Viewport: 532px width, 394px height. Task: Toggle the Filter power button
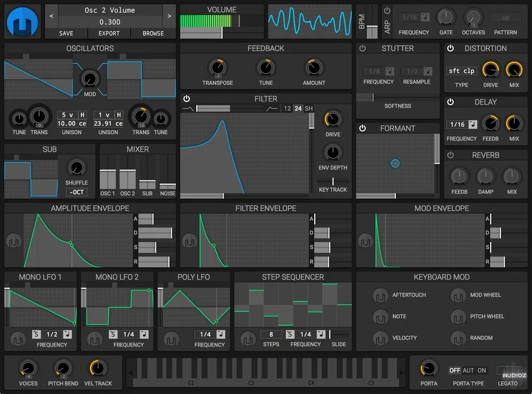click(x=187, y=99)
